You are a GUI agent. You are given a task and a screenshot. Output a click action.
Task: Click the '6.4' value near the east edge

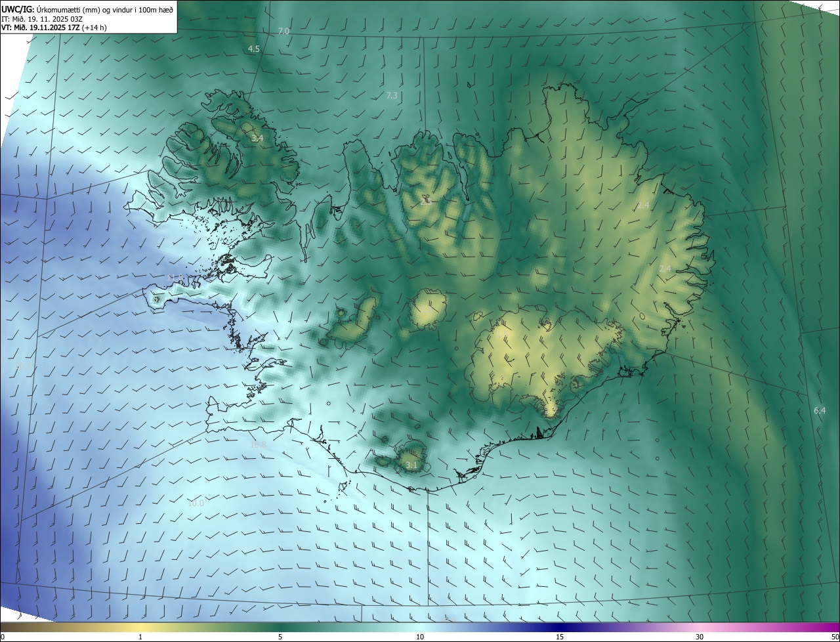[820, 410]
